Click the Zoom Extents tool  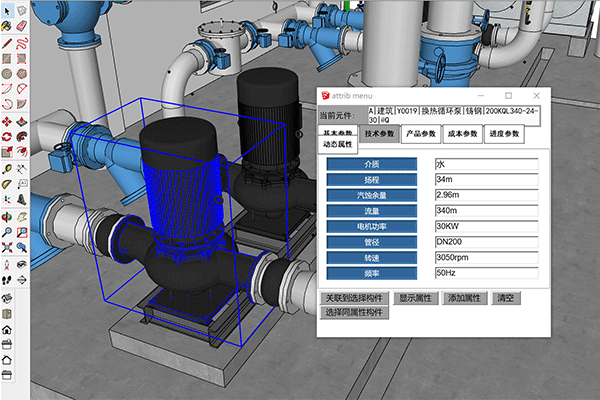(x=7, y=247)
